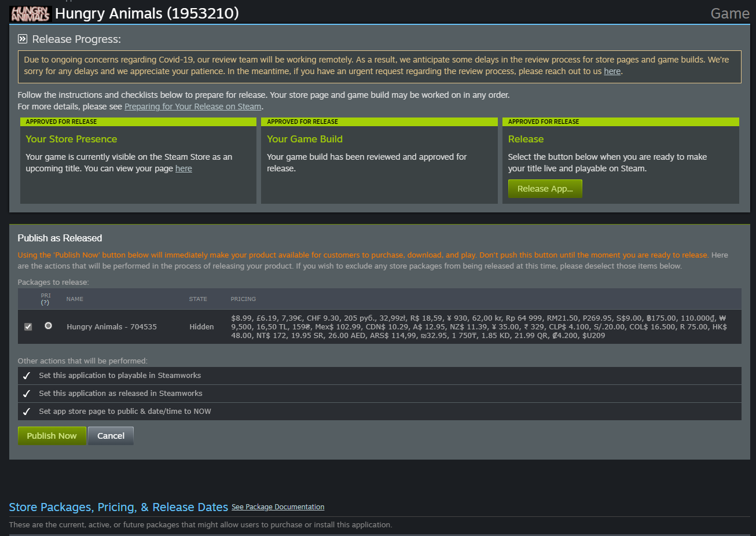Select the PRI radio button for Hungry Animals package

click(x=48, y=326)
